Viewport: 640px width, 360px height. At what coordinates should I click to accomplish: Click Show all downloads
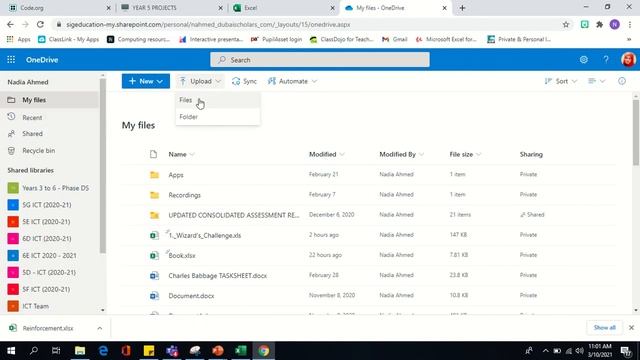604,328
